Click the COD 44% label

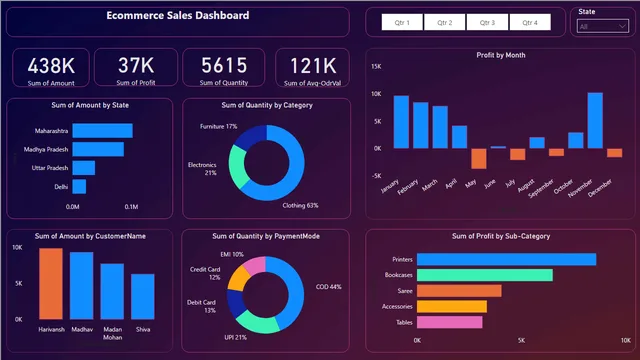coord(329,287)
